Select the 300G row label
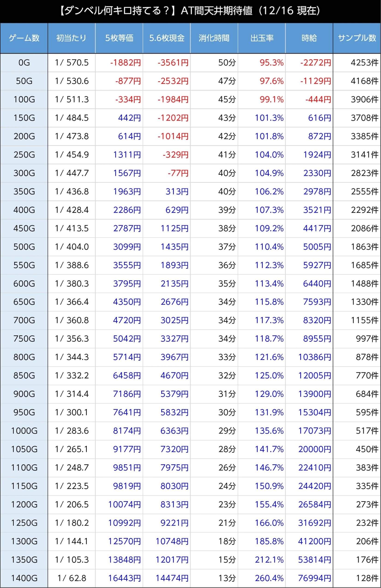The height and width of the screenshot is (588, 381). (x=24, y=173)
